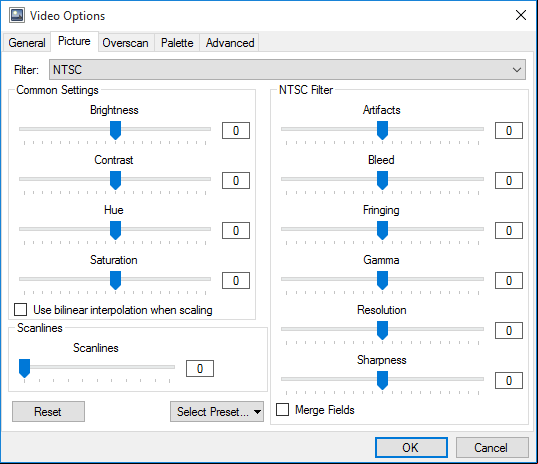Viewport: 538px width, 464px height.
Task: Click the Cancel button
Action: [x=492, y=448]
